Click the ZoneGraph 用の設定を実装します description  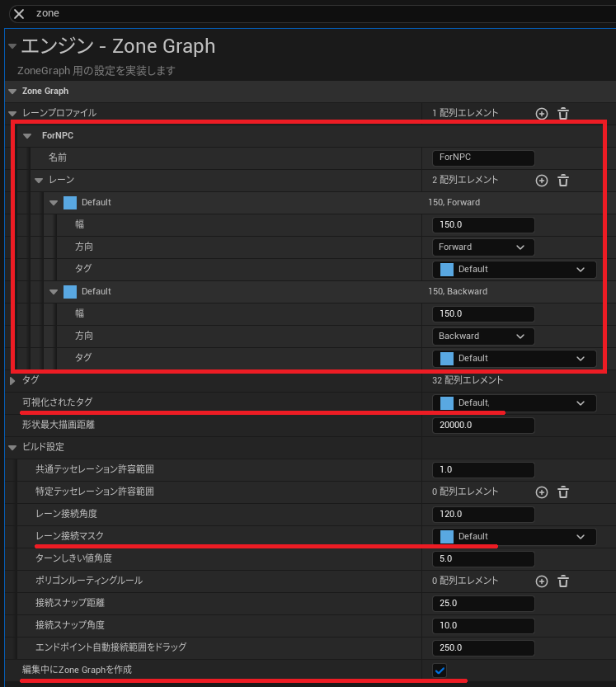point(96,71)
